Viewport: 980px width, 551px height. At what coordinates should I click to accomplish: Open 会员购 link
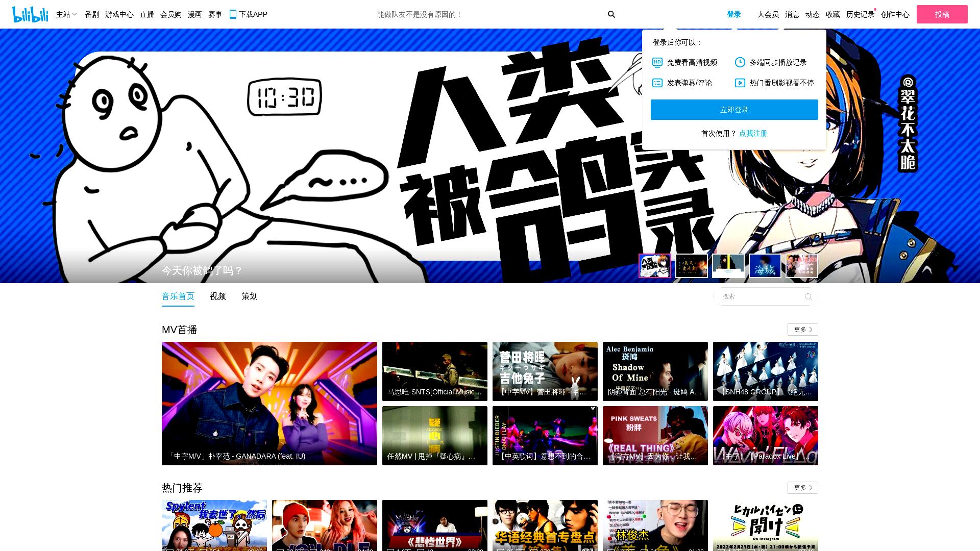(x=171, y=14)
